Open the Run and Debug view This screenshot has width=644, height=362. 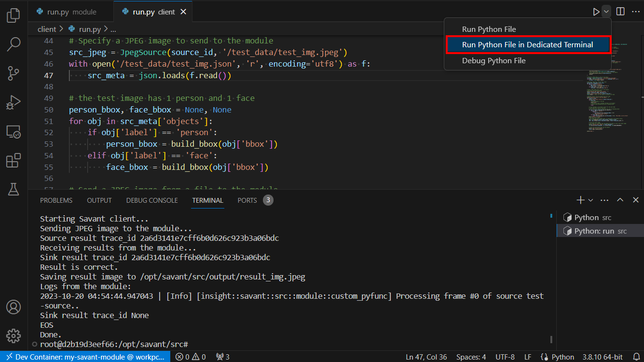pos(14,102)
